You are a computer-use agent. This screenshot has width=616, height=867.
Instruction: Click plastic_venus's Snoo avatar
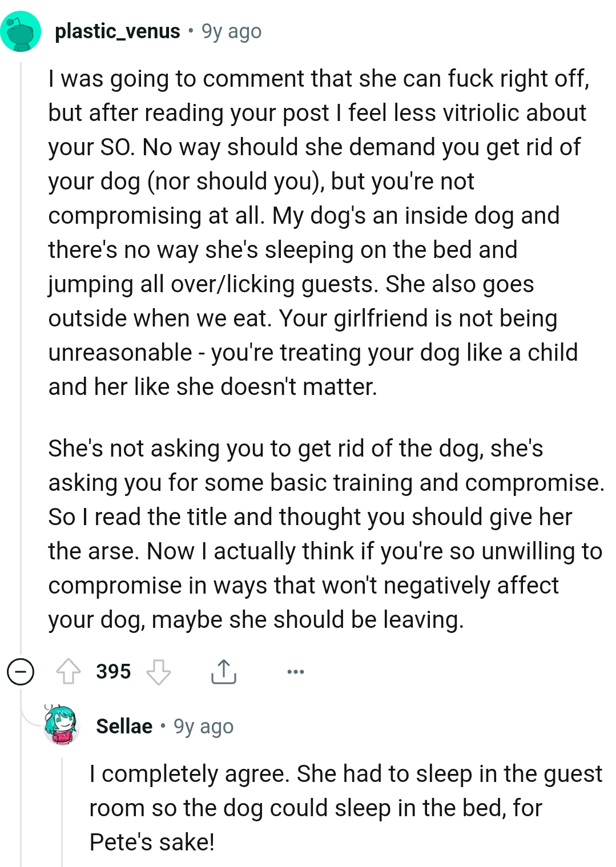22,31
